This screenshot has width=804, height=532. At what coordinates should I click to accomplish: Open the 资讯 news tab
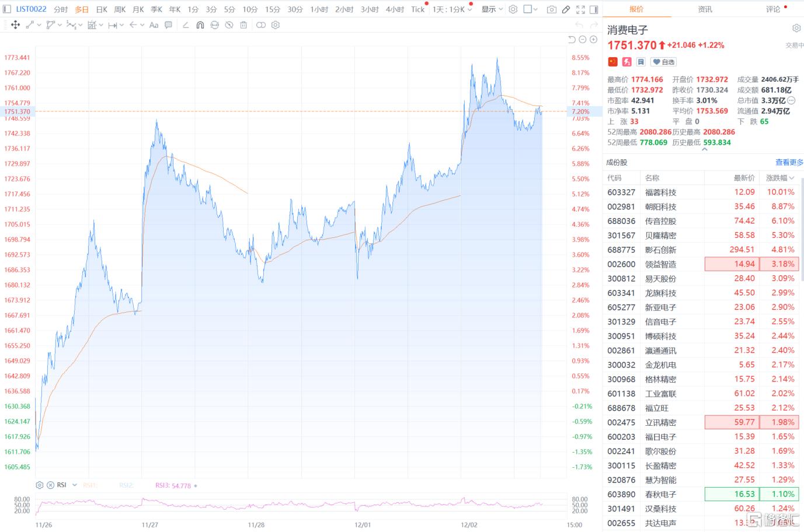coord(705,9)
